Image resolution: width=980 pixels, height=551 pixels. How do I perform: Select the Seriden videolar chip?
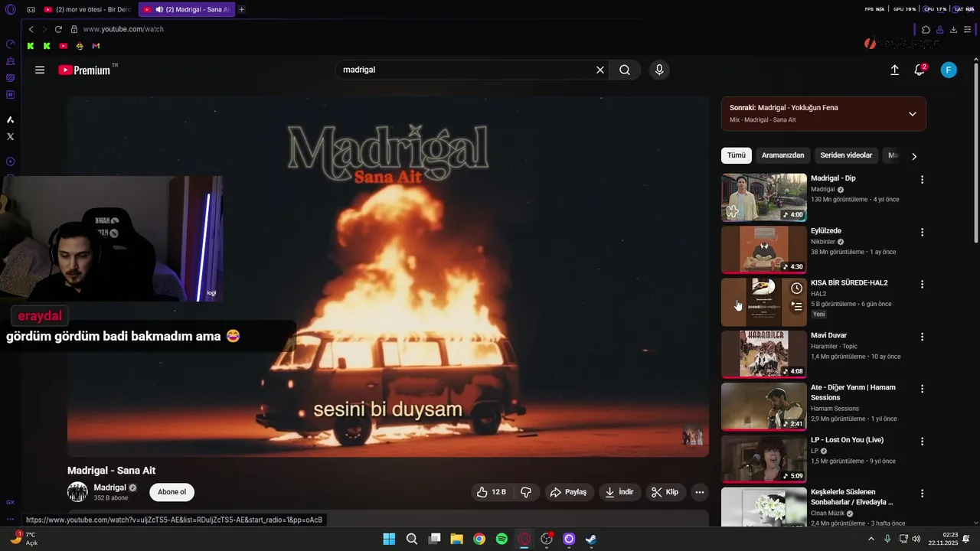click(x=846, y=155)
